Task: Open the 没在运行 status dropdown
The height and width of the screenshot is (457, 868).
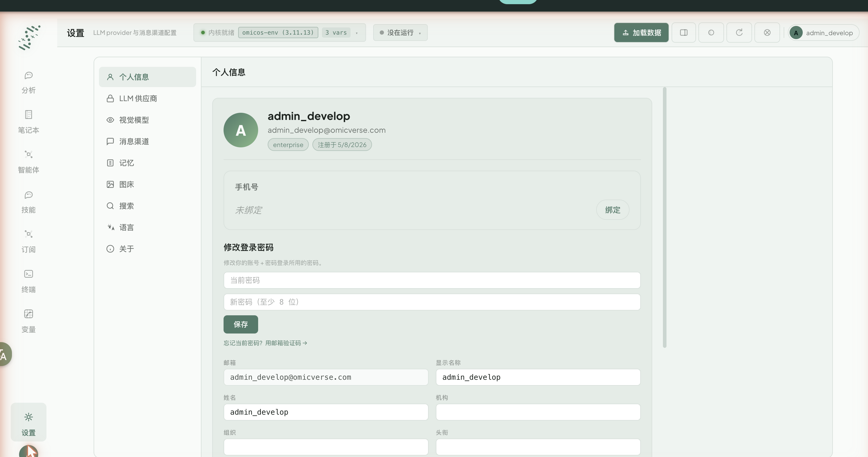Action: [400, 33]
